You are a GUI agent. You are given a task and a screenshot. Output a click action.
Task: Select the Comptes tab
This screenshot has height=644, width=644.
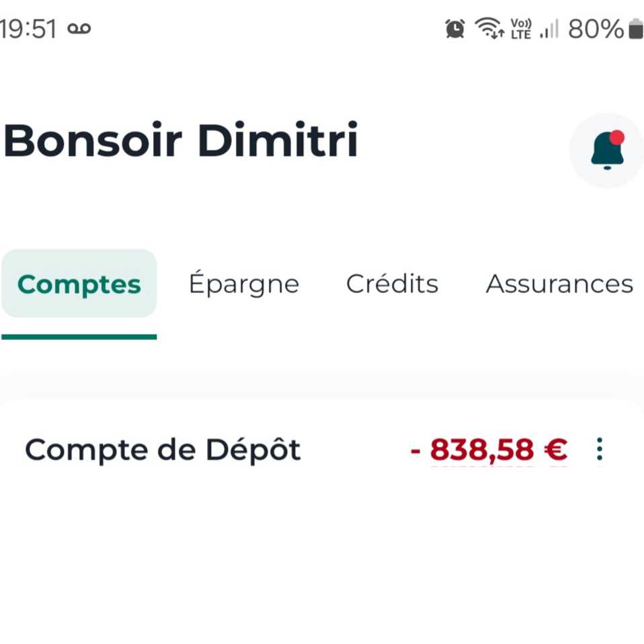click(x=79, y=283)
